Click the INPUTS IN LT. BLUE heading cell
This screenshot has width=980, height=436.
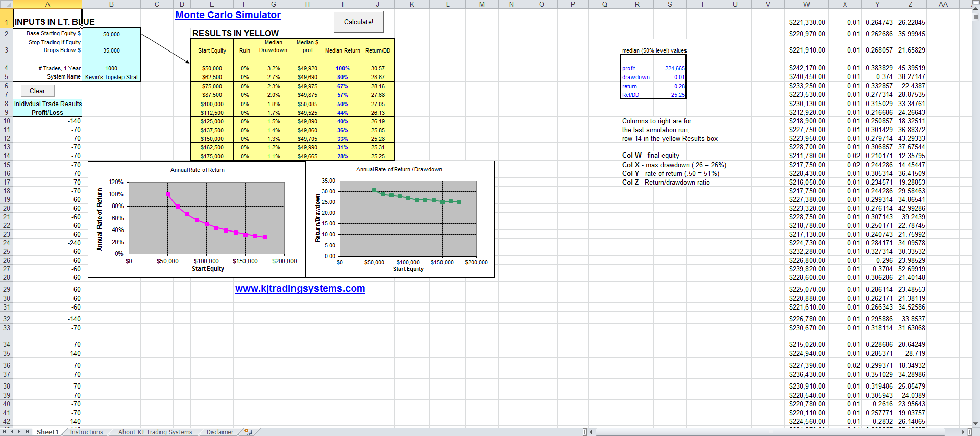pyautogui.click(x=47, y=18)
